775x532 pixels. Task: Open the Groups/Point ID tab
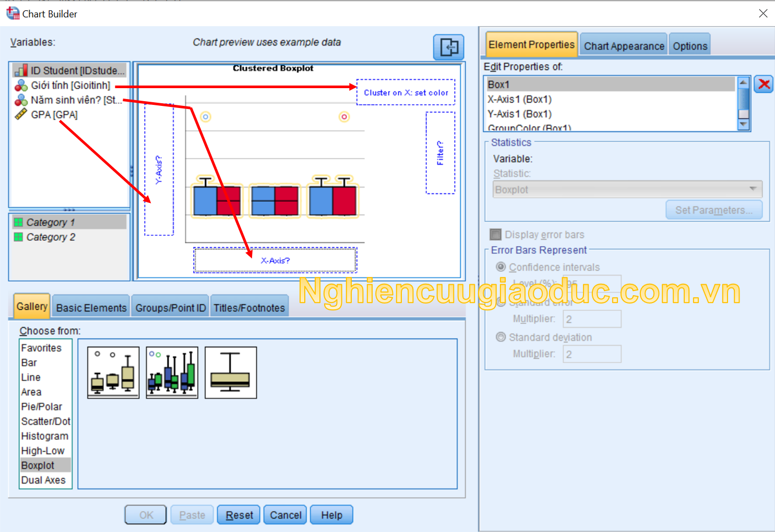[x=170, y=308]
